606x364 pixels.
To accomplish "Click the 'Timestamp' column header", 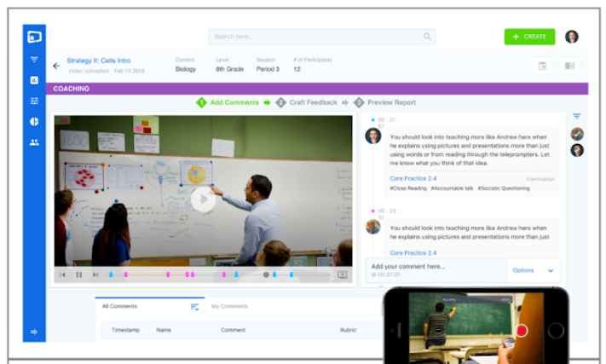I will (125, 330).
